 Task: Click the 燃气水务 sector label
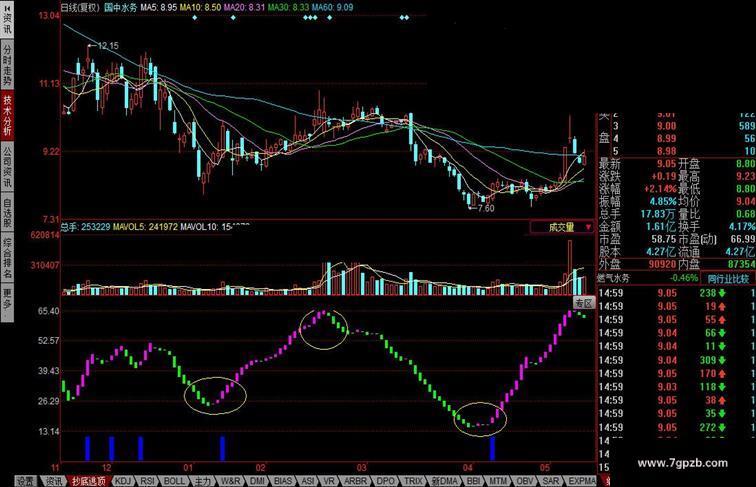pos(613,278)
